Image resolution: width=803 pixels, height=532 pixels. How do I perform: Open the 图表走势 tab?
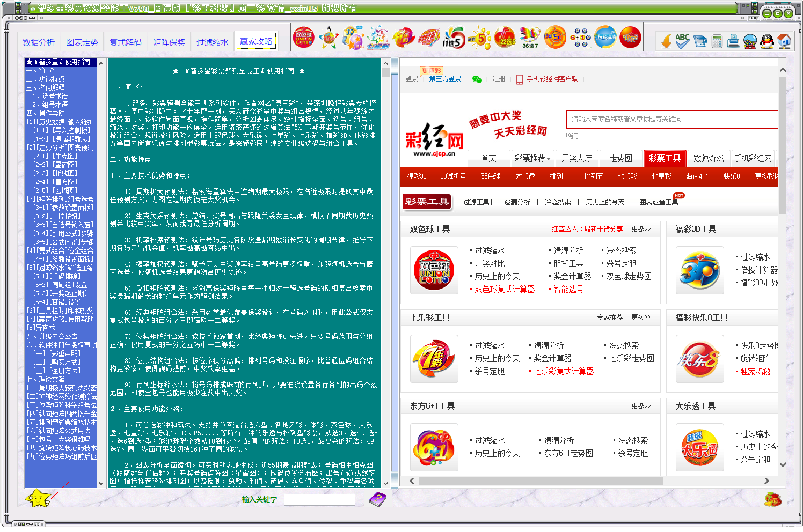click(82, 42)
